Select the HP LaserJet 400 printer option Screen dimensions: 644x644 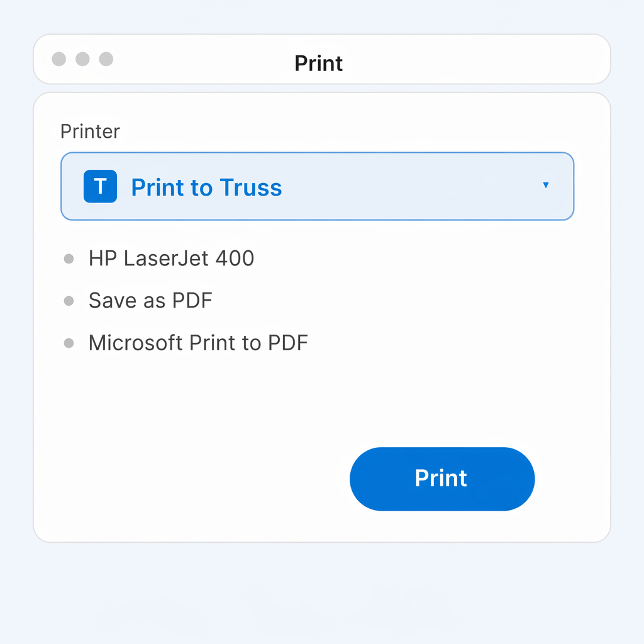(x=171, y=258)
